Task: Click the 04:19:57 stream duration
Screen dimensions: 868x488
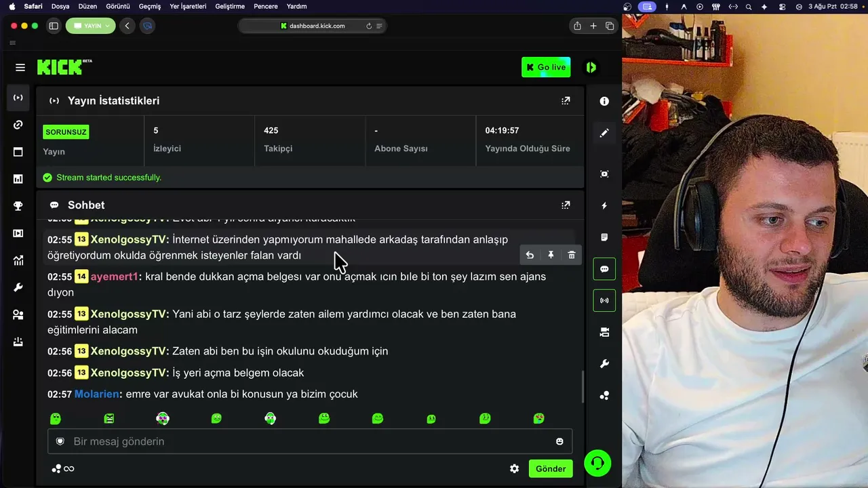Action: pyautogui.click(x=502, y=130)
